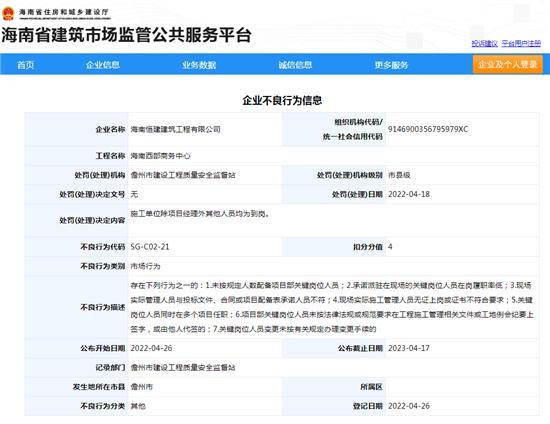The width and height of the screenshot is (550, 424).
Task: Open the 诚信信息 menu item
Action: pos(295,65)
